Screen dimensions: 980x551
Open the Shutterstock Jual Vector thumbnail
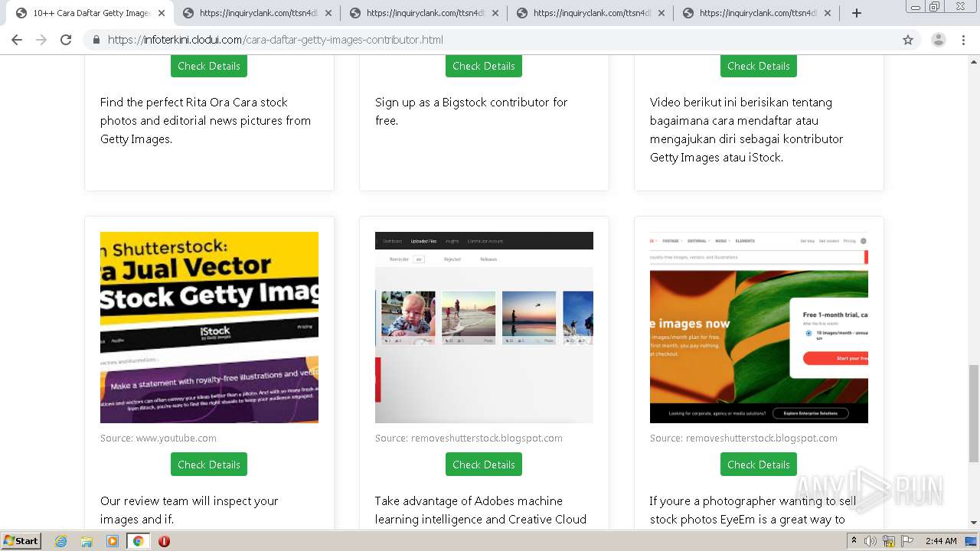pyautogui.click(x=209, y=328)
